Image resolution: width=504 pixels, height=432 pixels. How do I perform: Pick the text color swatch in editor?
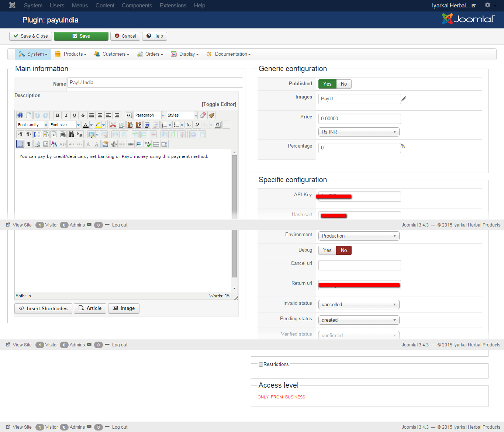tap(86, 125)
